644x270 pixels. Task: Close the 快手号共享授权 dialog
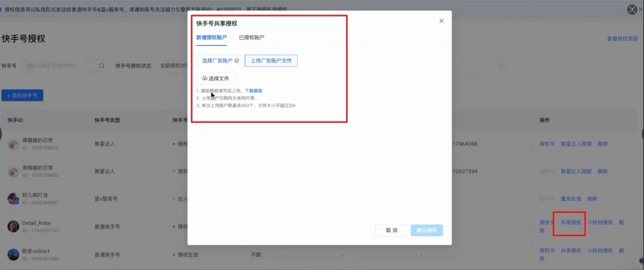coord(441,21)
